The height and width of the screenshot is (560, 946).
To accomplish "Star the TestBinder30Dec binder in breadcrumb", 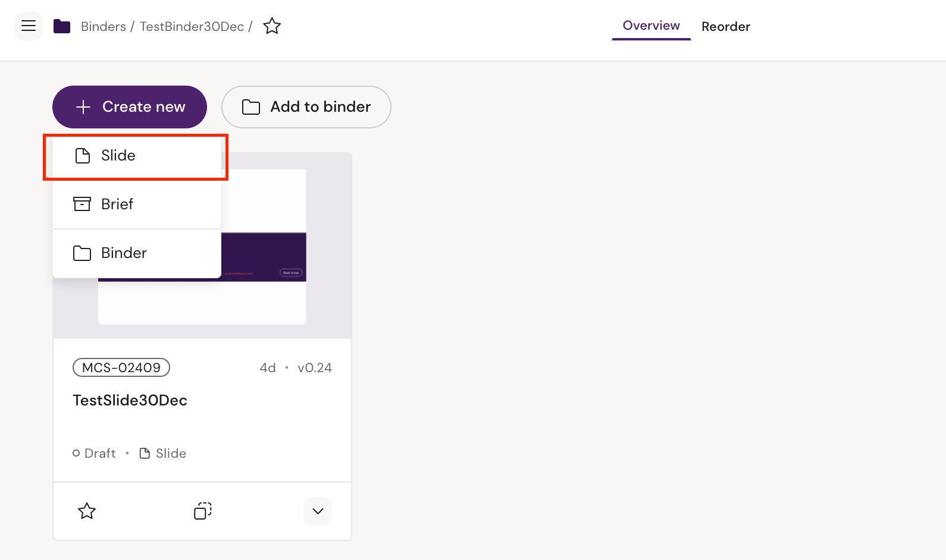I will click(272, 26).
